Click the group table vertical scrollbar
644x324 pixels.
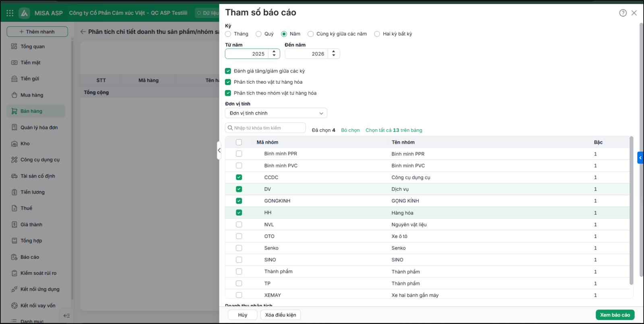631,210
